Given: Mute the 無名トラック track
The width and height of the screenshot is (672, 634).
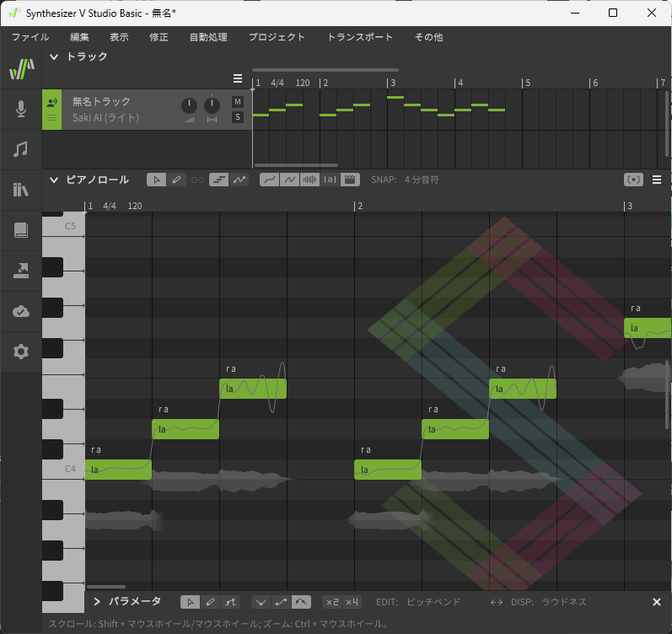Looking at the screenshot, I should pos(238,102).
